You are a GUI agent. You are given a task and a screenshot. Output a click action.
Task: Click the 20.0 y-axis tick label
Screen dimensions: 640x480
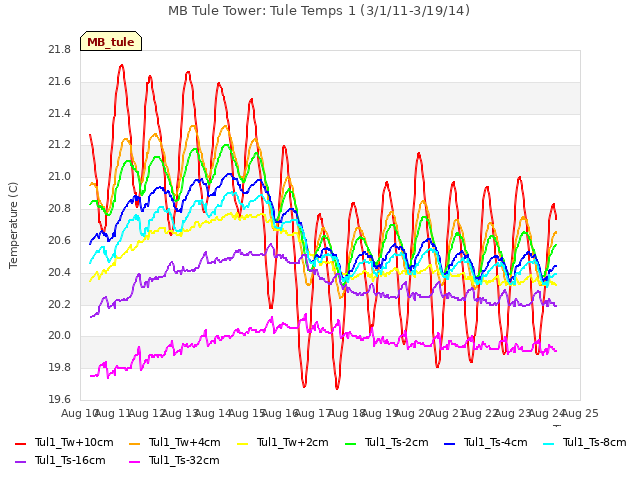click(x=60, y=336)
